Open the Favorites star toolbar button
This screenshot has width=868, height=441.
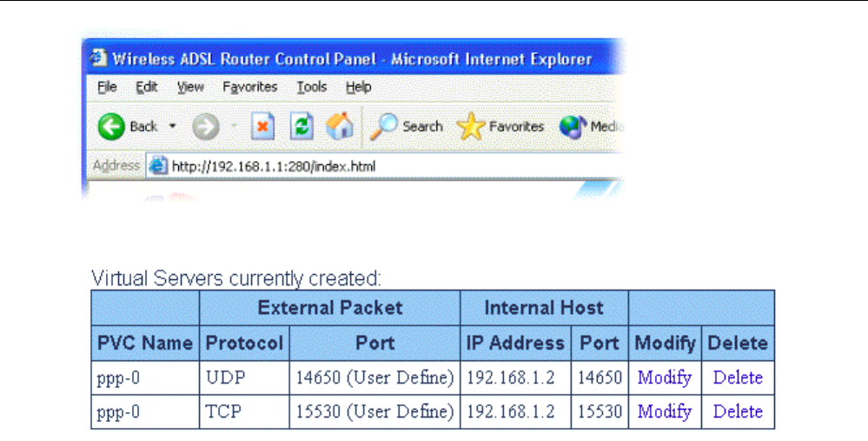(x=470, y=127)
